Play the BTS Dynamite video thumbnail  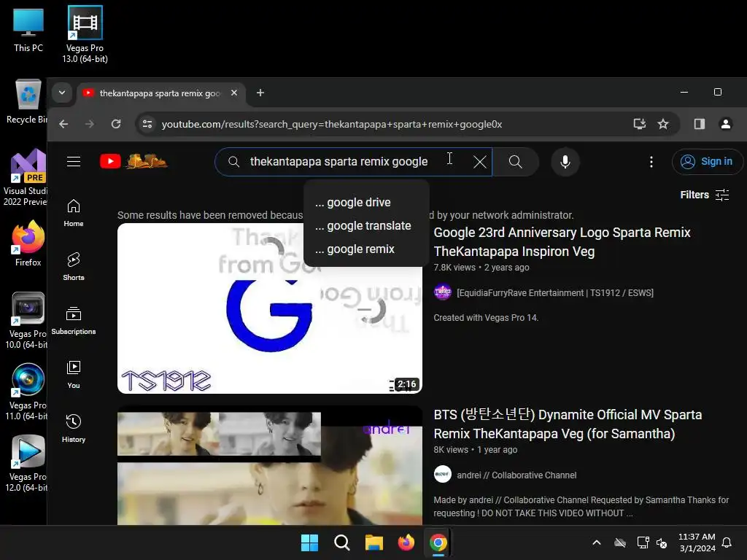(270, 465)
